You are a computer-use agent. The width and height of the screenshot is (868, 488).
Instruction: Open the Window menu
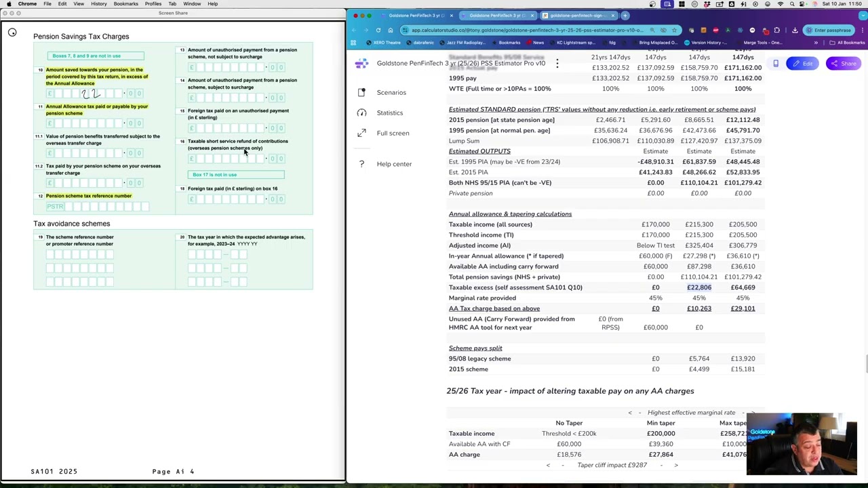192,4
